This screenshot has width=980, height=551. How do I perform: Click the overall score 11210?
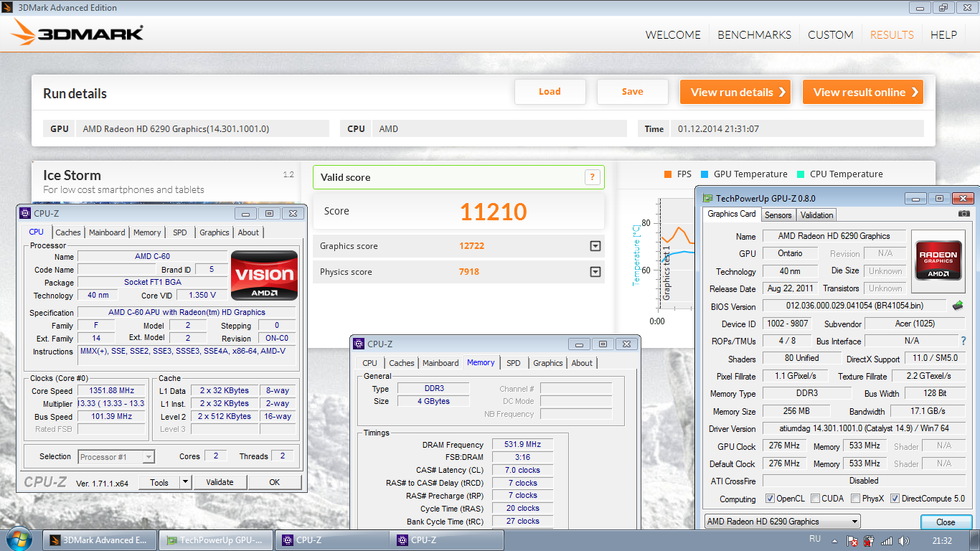point(494,212)
